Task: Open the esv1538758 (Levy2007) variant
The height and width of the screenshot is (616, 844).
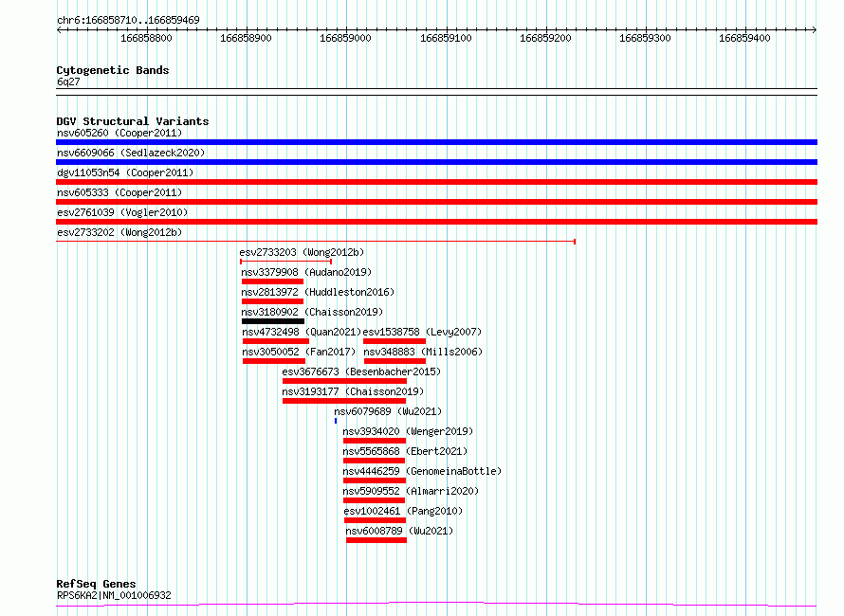Action: tap(423, 332)
